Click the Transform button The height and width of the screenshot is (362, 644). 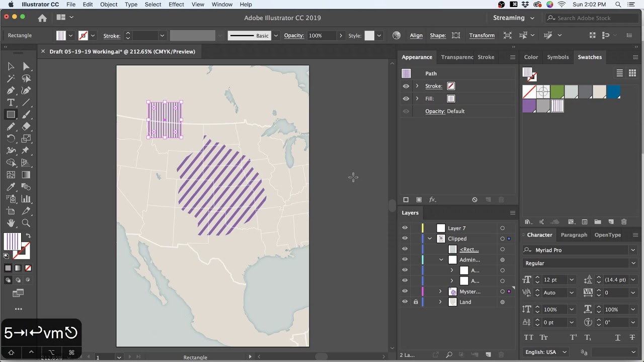point(481,35)
